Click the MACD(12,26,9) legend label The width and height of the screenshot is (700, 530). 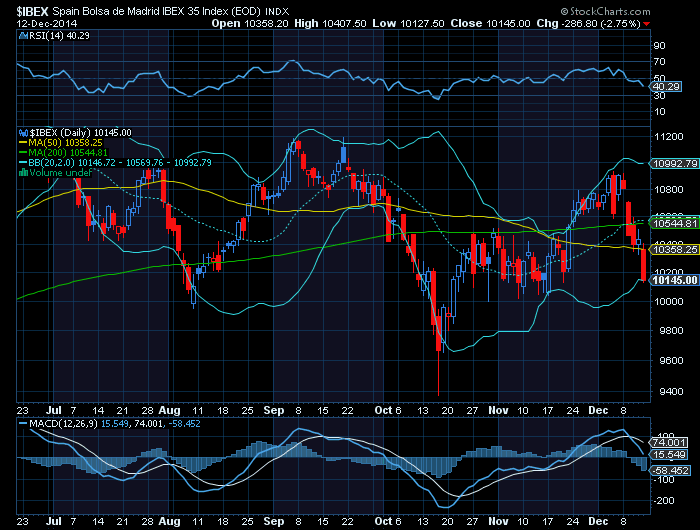63,424
